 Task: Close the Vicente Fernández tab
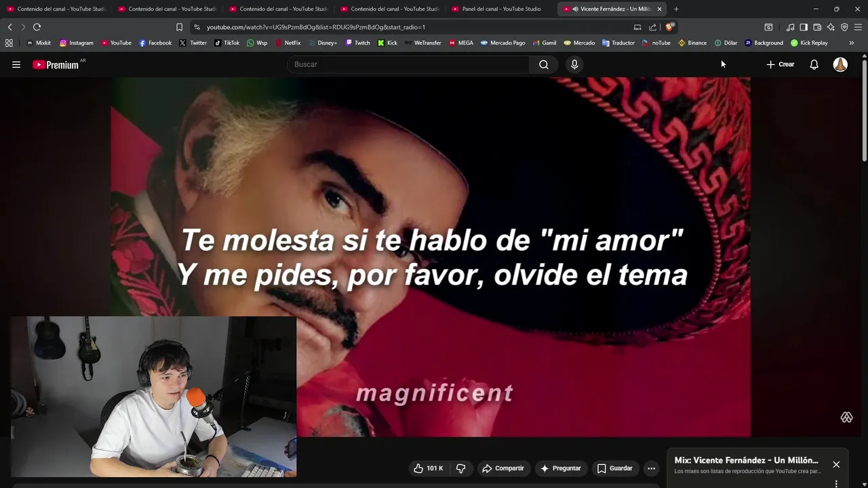pos(659,9)
